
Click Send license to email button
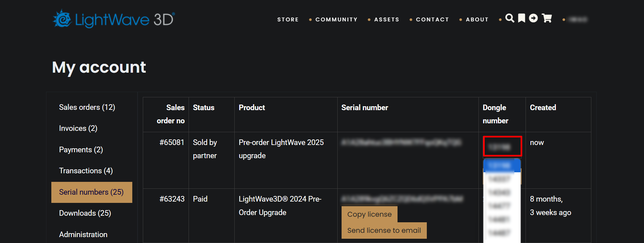(384, 230)
